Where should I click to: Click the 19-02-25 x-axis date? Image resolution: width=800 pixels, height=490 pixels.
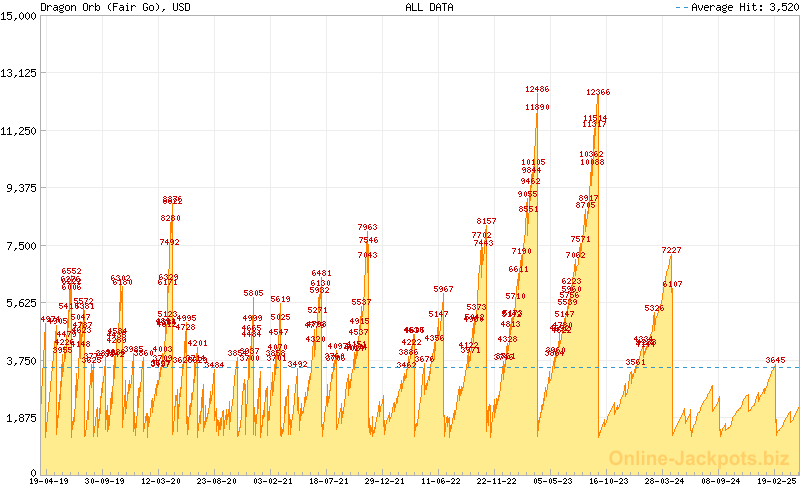pos(777,481)
